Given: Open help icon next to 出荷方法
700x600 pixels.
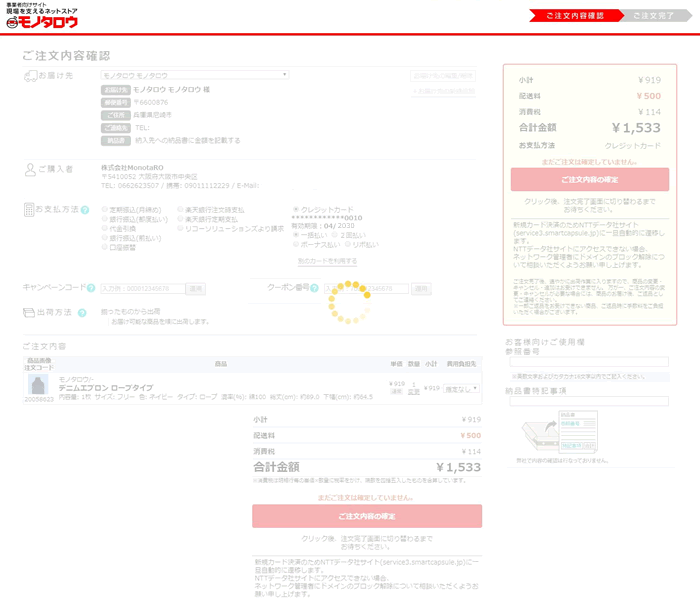Looking at the screenshot, I should pyautogui.click(x=82, y=313).
